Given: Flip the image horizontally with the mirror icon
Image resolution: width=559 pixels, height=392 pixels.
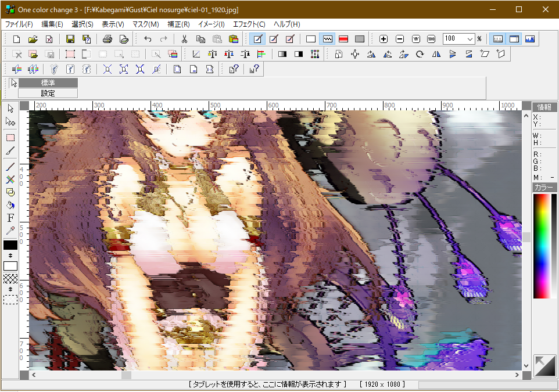Looking at the screenshot, I should [436, 54].
